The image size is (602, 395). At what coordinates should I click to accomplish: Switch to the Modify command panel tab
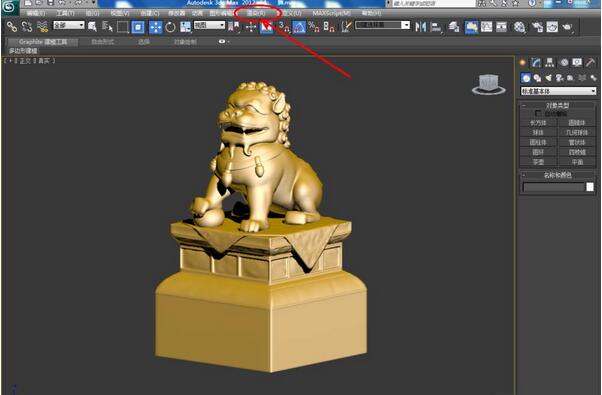click(536, 62)
